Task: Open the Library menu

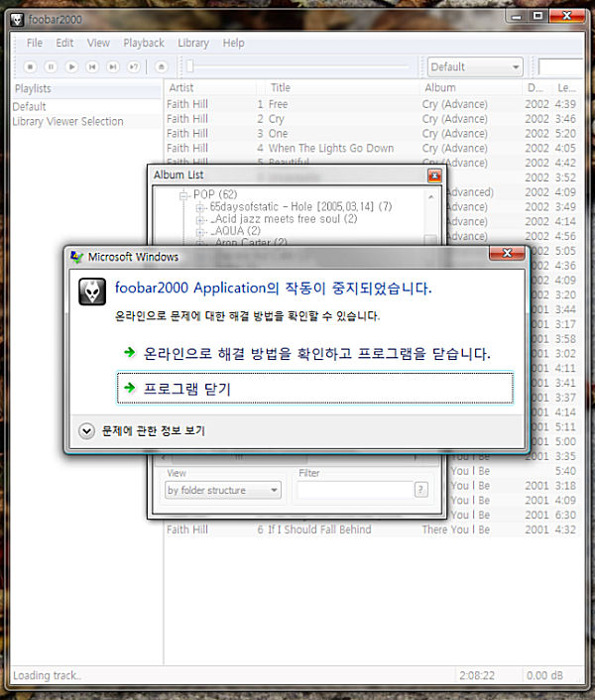Action: point(193,43)
